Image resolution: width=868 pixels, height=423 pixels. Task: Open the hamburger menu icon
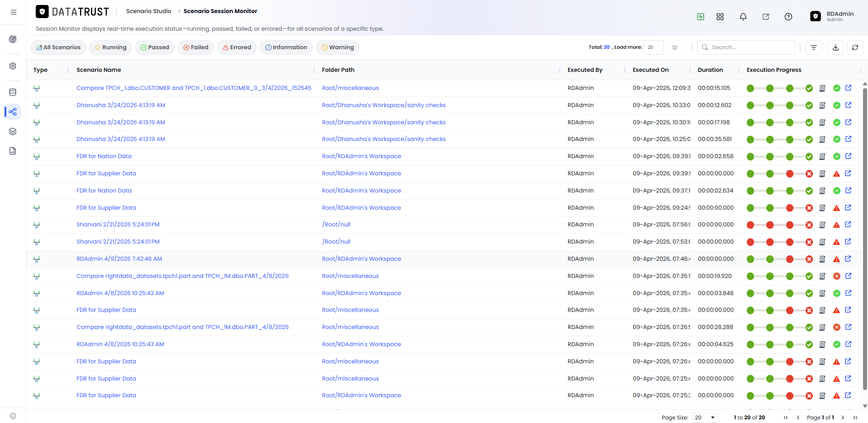pos(14,12)
